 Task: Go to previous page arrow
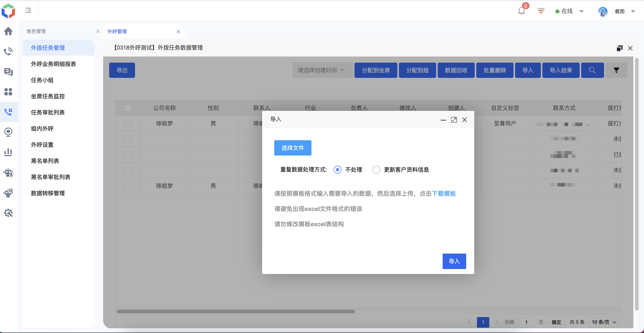coord(470,322)
